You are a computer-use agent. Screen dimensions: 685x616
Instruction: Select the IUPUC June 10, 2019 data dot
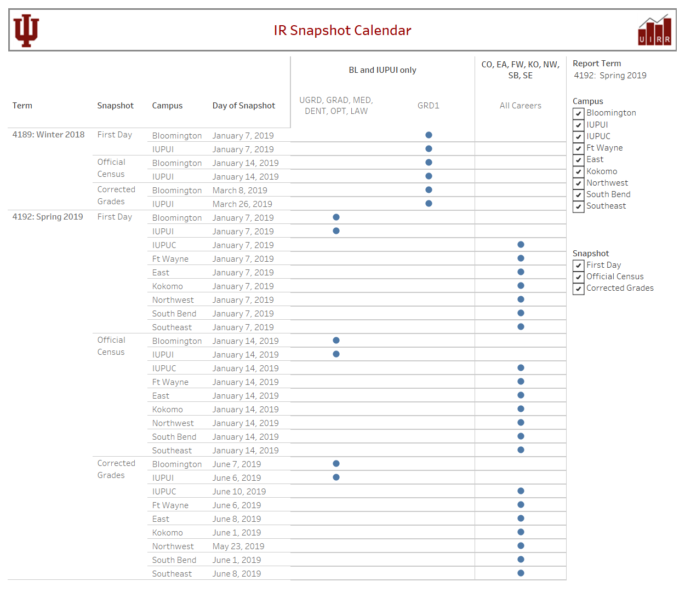click(521, 491)
